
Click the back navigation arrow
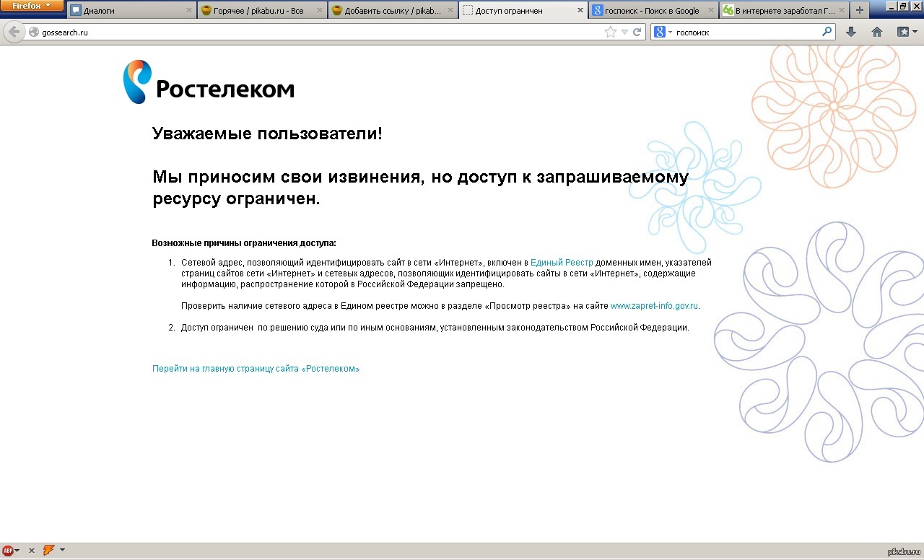pos(14,32)
